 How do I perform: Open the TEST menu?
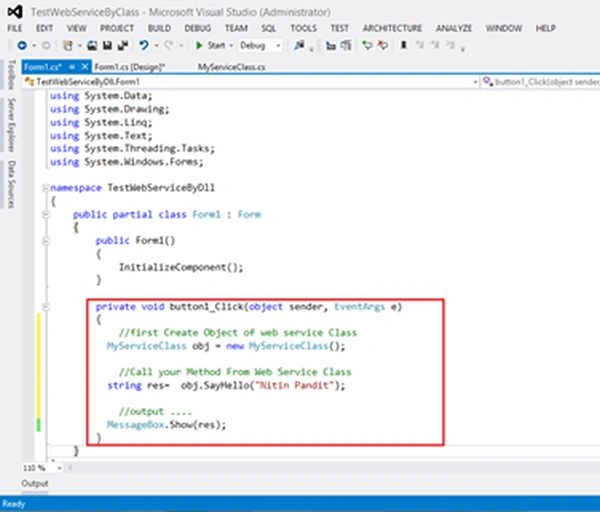click(x=340, y=28)
